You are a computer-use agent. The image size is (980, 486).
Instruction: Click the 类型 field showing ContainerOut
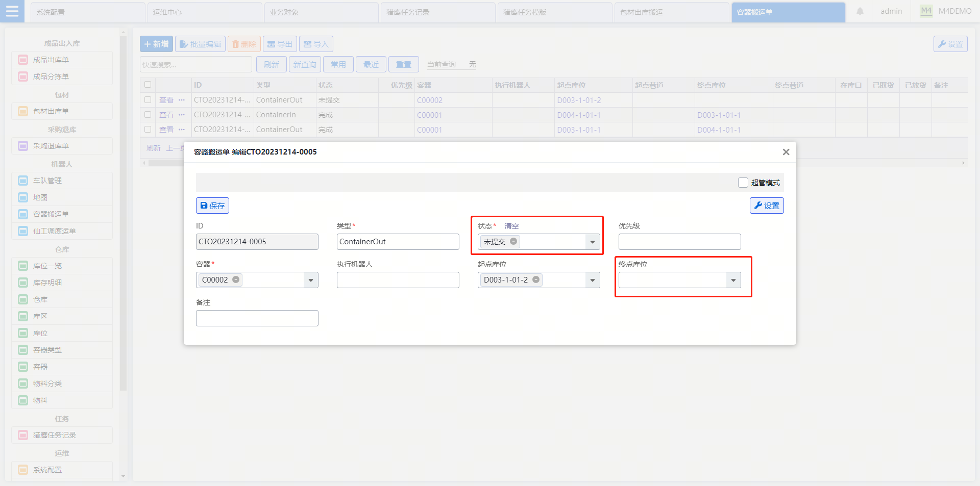click(398, 242)
